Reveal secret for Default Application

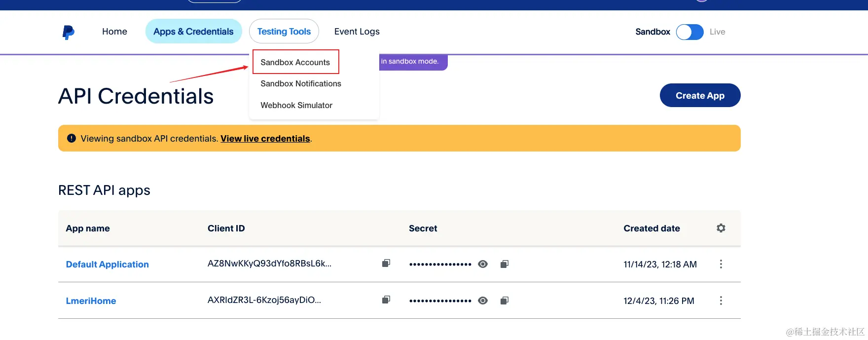(483, 264)
